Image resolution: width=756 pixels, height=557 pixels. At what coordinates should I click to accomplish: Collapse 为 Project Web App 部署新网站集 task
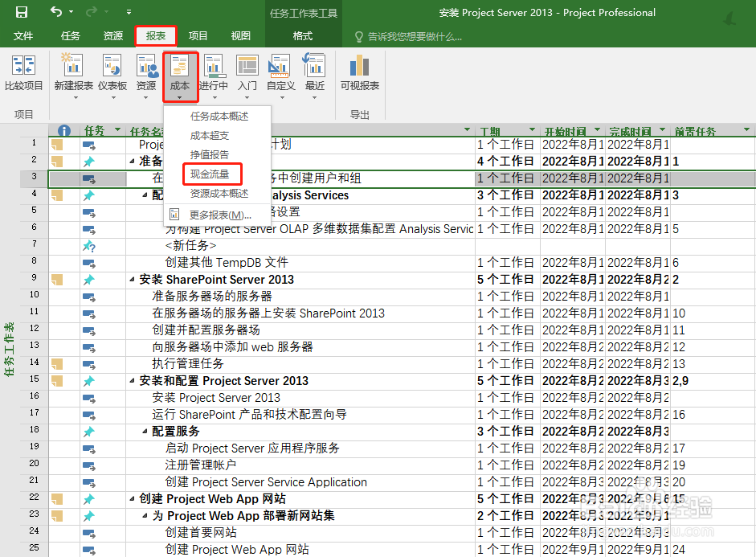[145, 516]
